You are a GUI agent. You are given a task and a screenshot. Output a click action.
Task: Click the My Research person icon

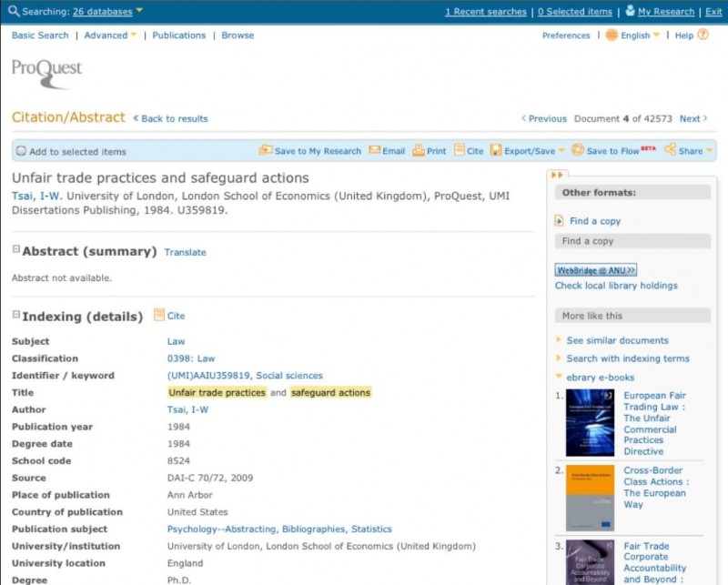(630, 10)
